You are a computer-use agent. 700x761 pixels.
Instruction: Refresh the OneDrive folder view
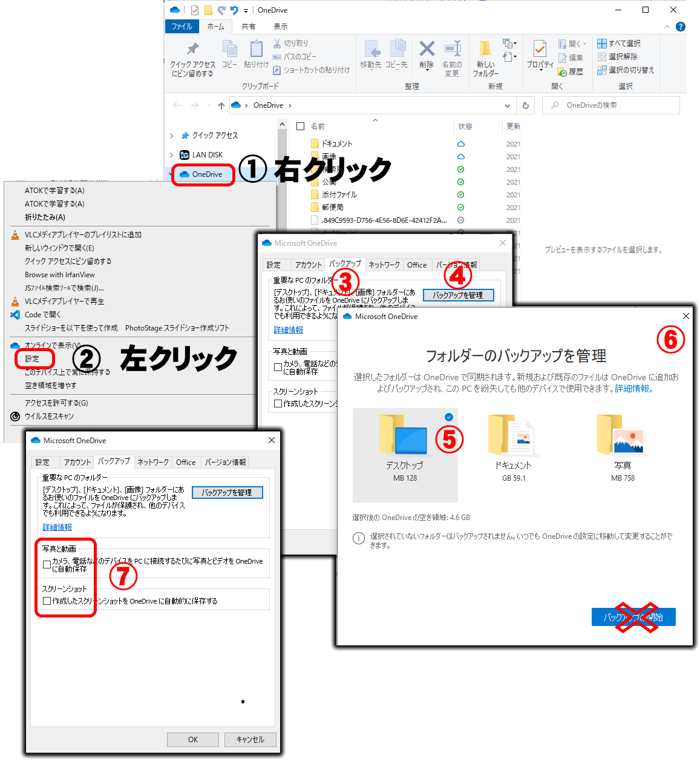point(526,105)
